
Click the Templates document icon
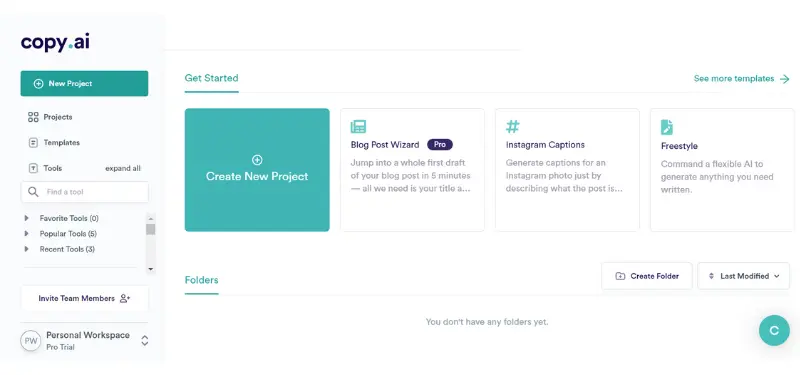(x=33, y=143)
